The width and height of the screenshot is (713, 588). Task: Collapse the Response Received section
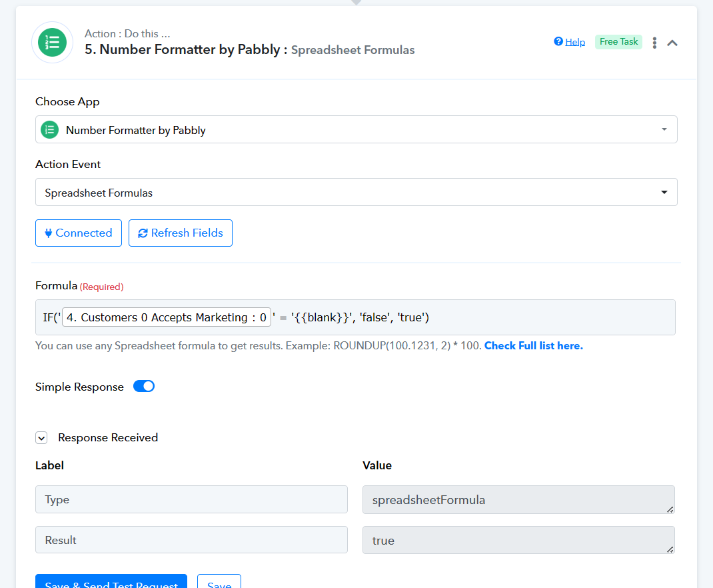41,437
